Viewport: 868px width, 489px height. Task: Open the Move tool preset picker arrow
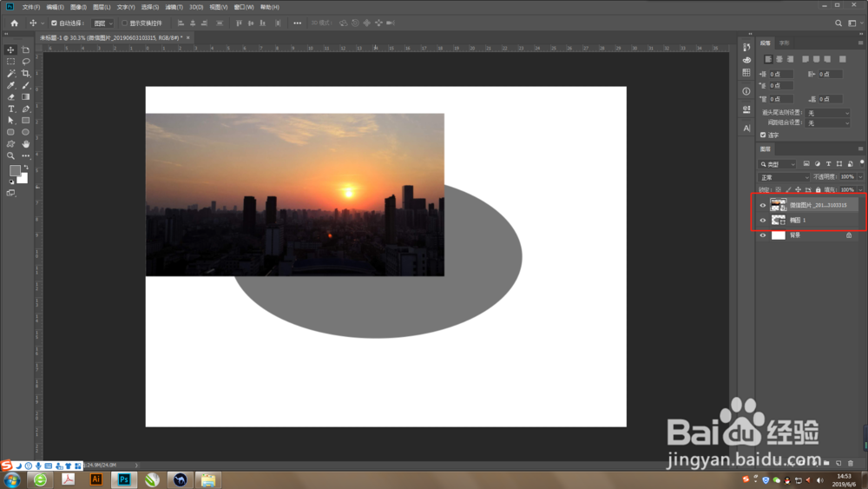tap(42, 23)
